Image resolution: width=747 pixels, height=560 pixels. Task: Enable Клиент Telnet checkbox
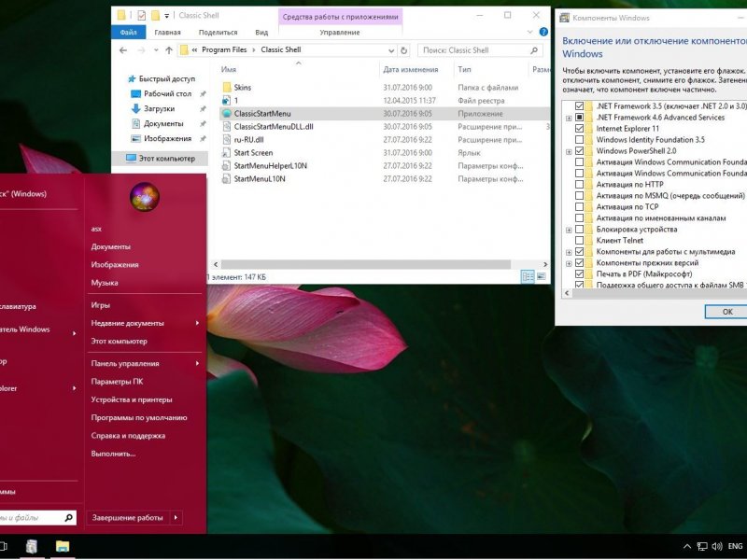click(579, 241)
